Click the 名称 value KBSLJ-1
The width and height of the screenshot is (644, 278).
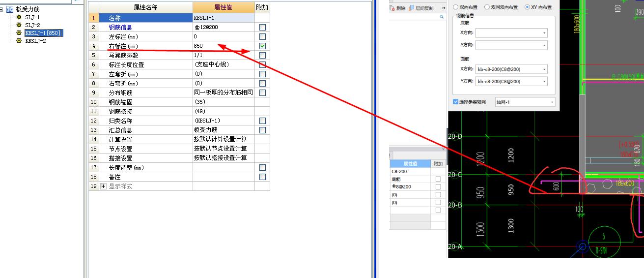point(224,18)
